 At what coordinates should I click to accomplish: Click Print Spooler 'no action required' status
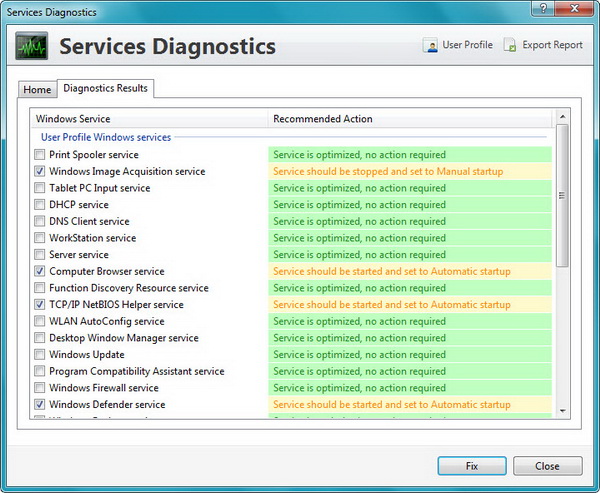pyautogui.click(x=359, y=155)
